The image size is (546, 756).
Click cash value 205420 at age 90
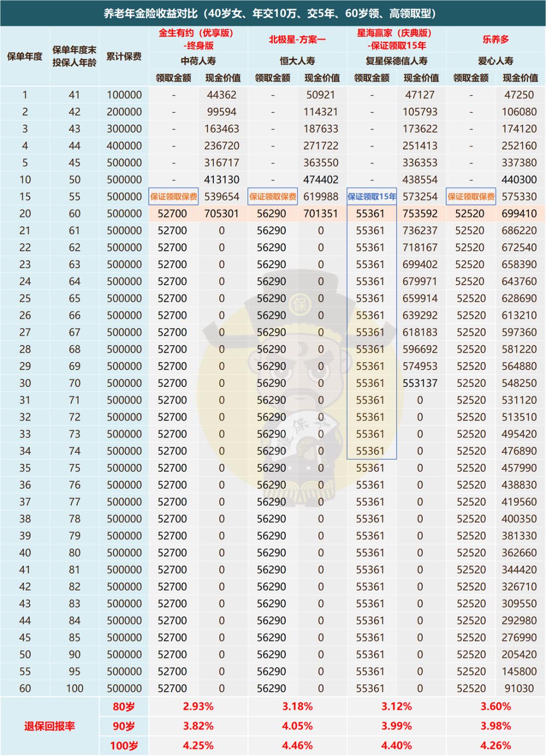[x=519, y=654]
